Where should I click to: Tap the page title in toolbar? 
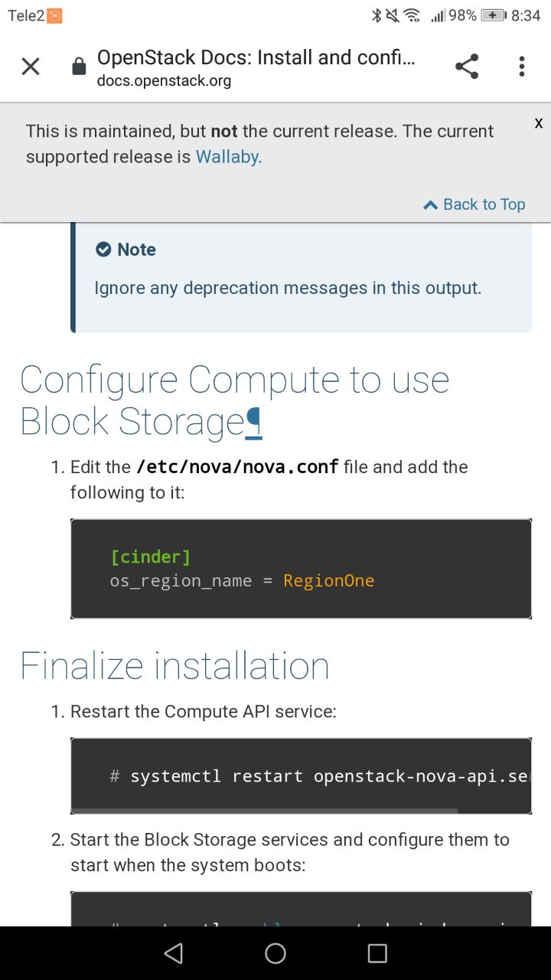pos(256,58)
